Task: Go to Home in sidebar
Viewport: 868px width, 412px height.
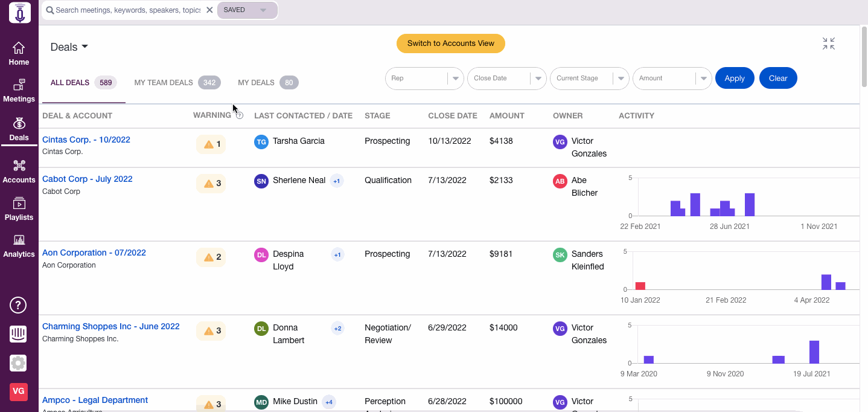Action: 19,54
